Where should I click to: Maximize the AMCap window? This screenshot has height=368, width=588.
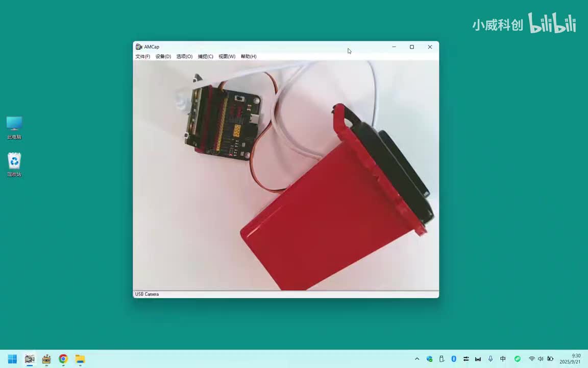(x=412, y=47)
